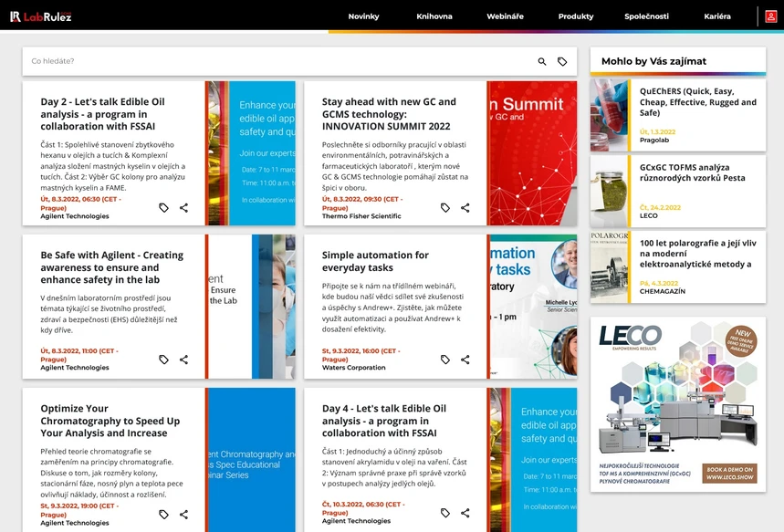Open the Knihovna menu
The height and width of the screenshot is (532, 784).
pos(434,16)
